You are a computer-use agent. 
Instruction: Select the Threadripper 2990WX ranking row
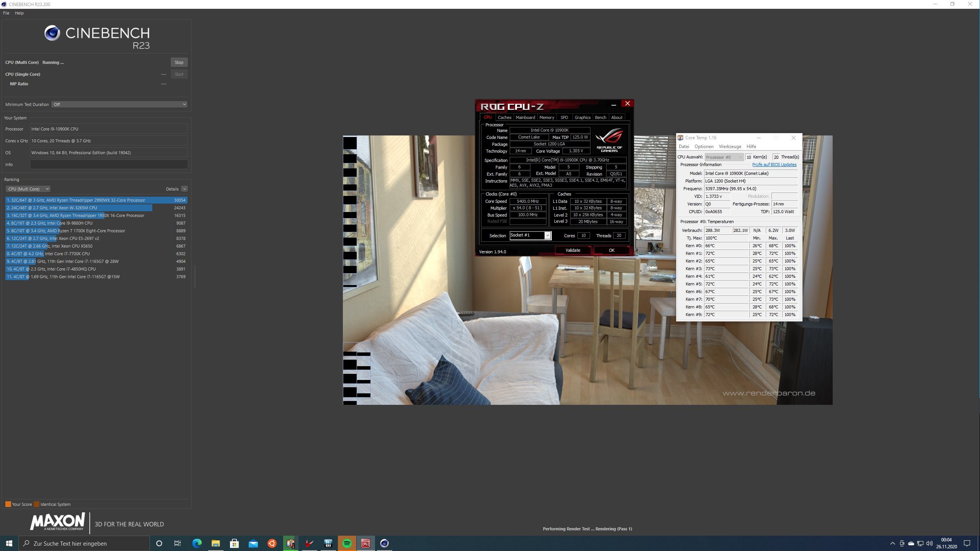click(96, 200)
